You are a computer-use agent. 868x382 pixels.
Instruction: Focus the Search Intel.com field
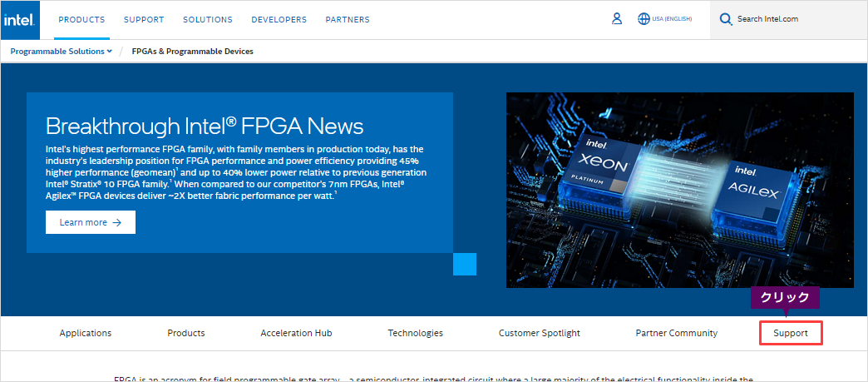[788, 19]
